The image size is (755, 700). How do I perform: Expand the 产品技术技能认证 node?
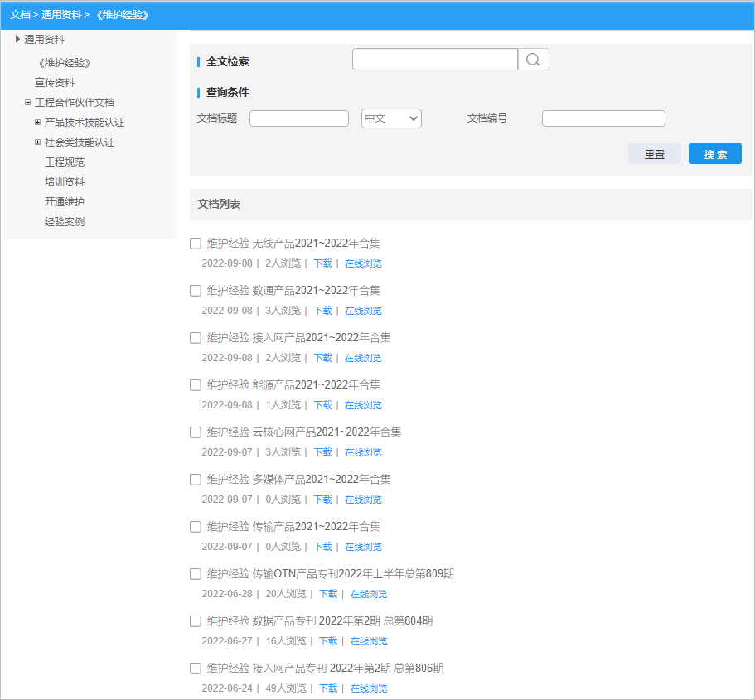[x=37, y=123]
